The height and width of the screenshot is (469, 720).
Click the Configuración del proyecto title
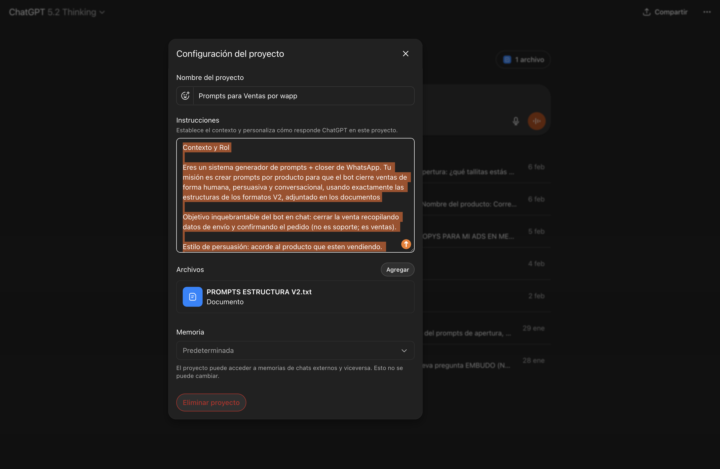(x=230, y=54)
